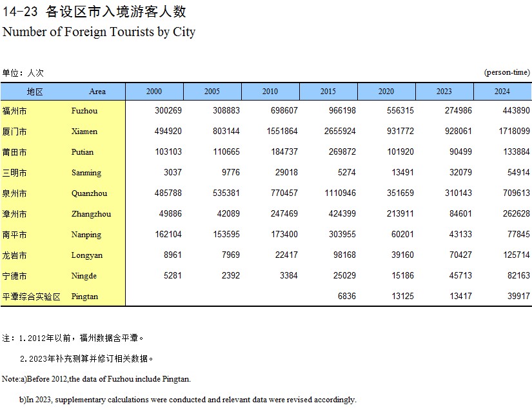This screenshot has height=410, width=532.
Task: Select the 2024 column header
Action: [x=502, y=92]
